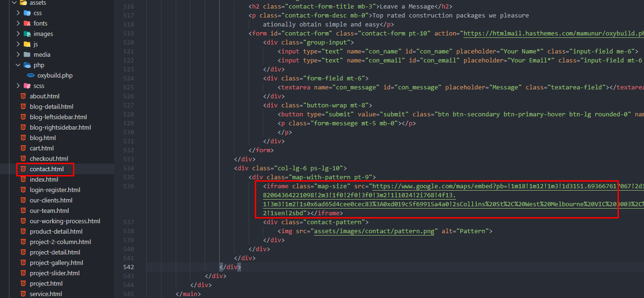Select checkout.html in the explorer
Viewport: 644px width, 298px height.
(49, 159)
